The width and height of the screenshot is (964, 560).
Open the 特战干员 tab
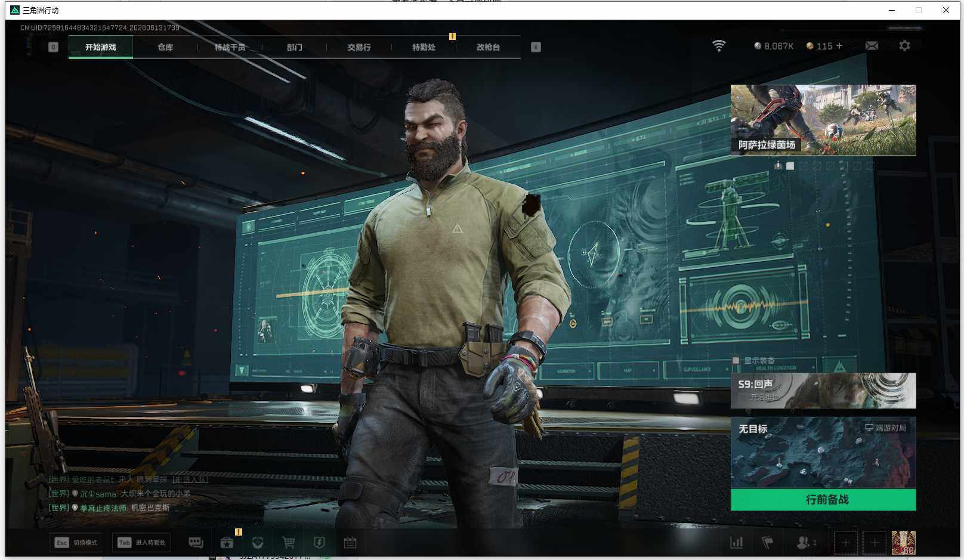(x=230, y=47)
